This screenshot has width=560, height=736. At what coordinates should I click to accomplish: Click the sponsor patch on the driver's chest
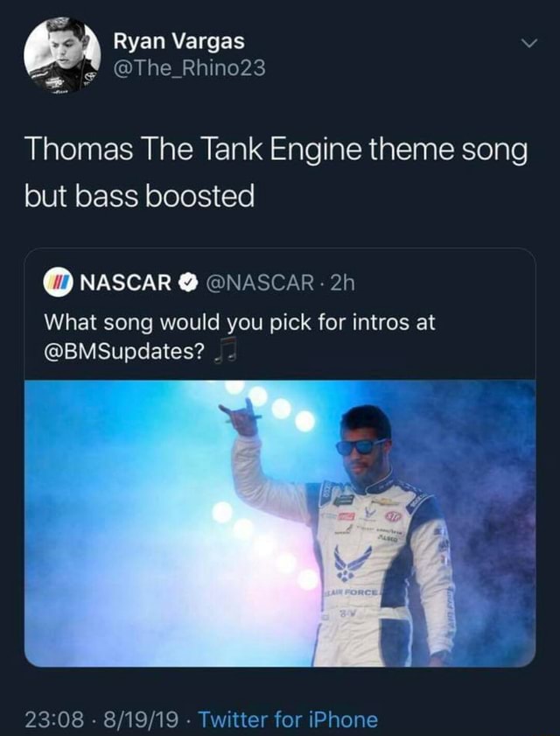(x=394, y=515)
